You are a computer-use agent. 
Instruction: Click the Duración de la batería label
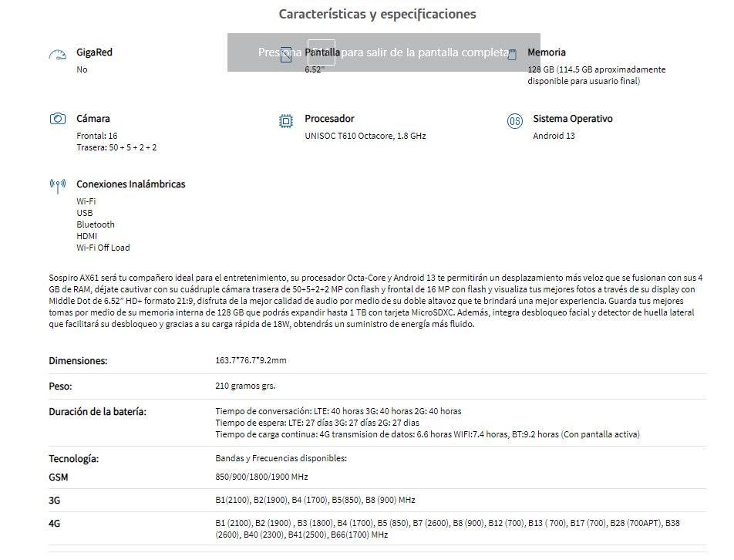(x=97, y=412)
